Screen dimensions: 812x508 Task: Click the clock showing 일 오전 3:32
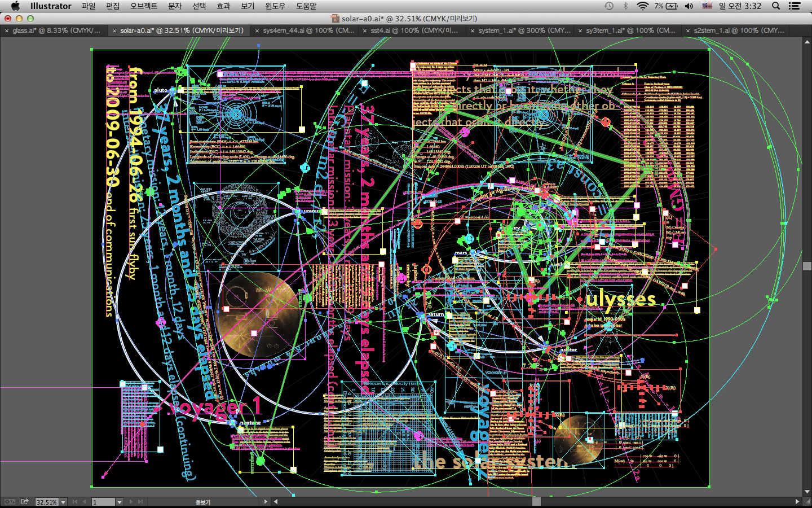pyautogui.click(x=740, y=6)
